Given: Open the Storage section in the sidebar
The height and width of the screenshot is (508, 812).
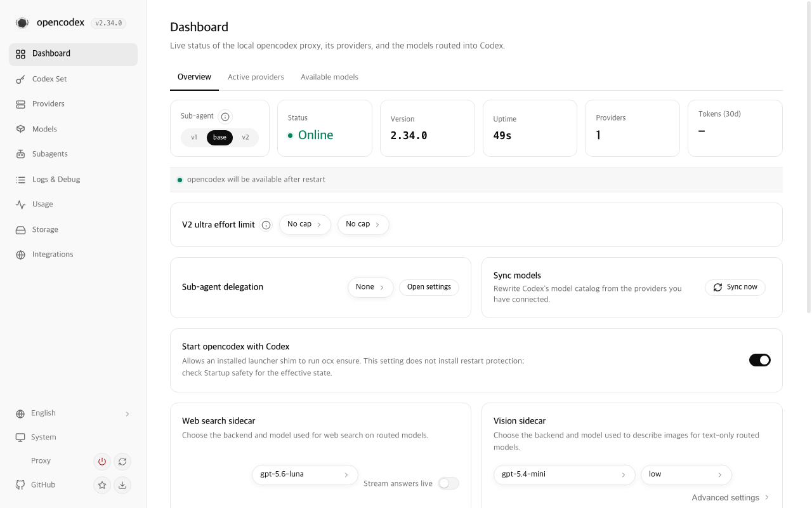Looking at the screenshot, I should pos(73,230).
